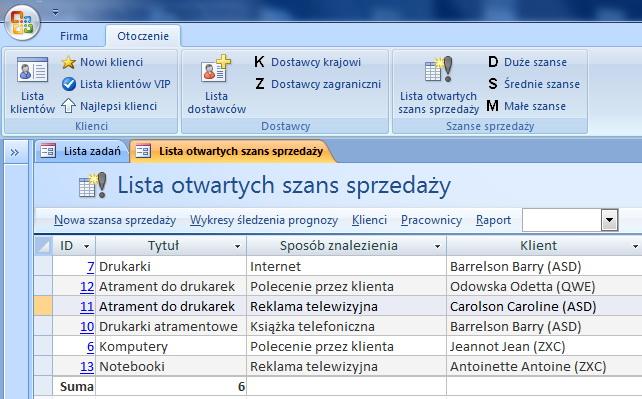The height and width of the screenshot is (399, 642).
Task: Open Quick Access Toolbar customize arrow
Action: click(56, 12)
